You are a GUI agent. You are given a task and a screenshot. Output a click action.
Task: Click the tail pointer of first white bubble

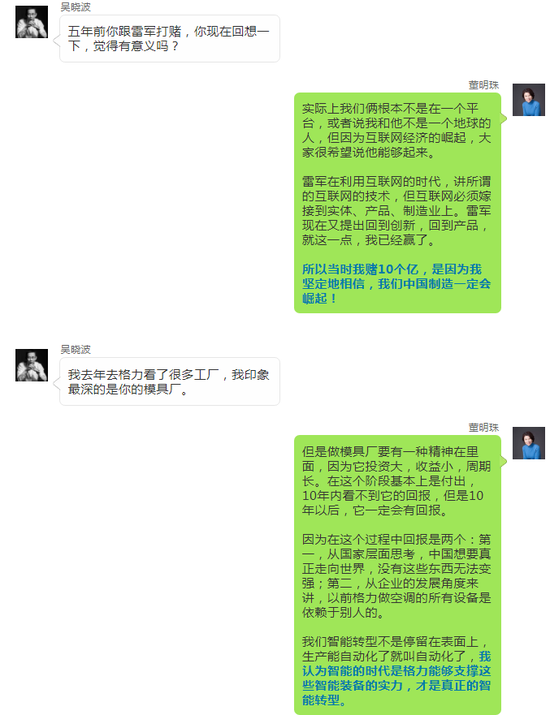point(57,41)
